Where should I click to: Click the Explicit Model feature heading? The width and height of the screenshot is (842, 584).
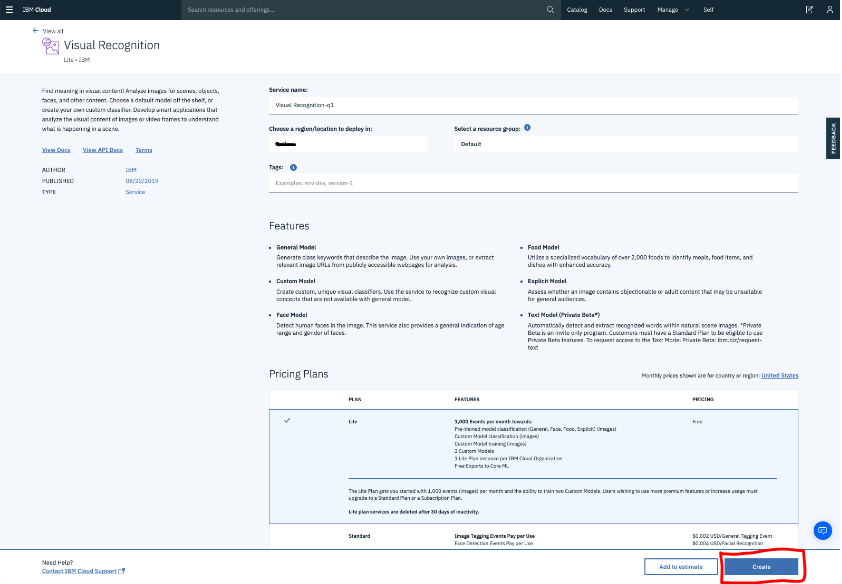pyautogui.click(x=547, y=281)
